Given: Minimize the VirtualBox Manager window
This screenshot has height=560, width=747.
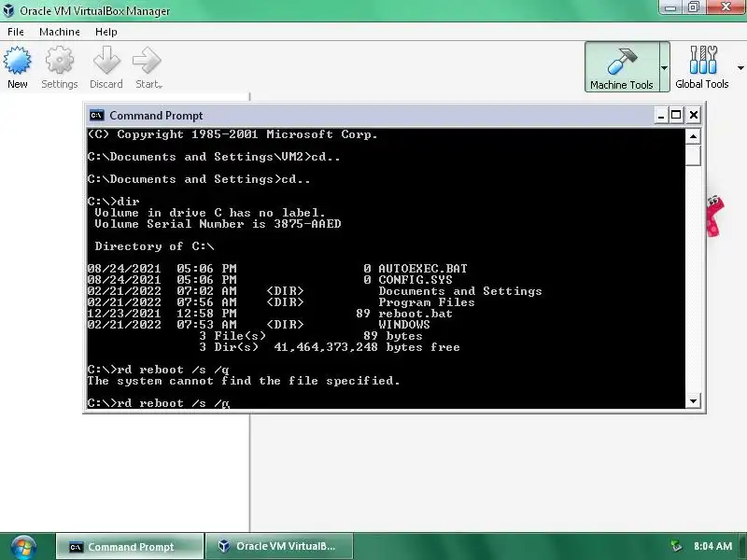Looking at the screenshot, I should (x=670, y=7).
